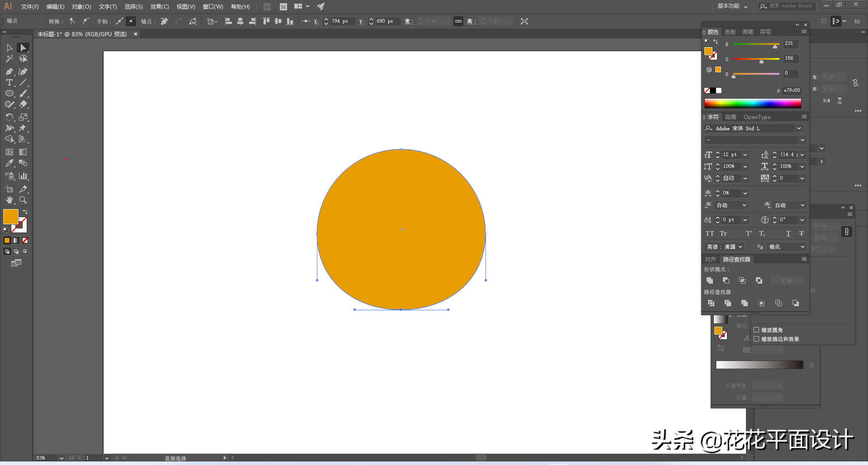Screen dimensions: 868x465
Task: Click the Y: coordinate label link
Action: click(x=361, y=21)
